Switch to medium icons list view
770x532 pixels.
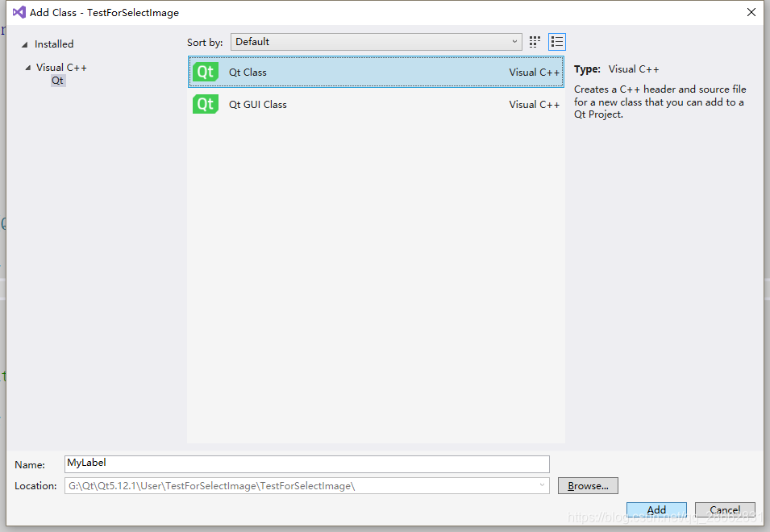tap(557, 42)
